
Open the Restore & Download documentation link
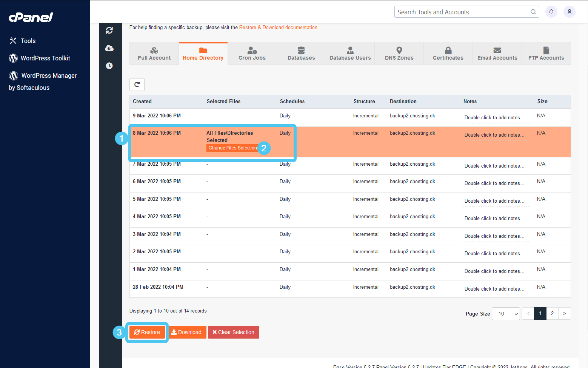pyautogui.click(x=279, y=27)
